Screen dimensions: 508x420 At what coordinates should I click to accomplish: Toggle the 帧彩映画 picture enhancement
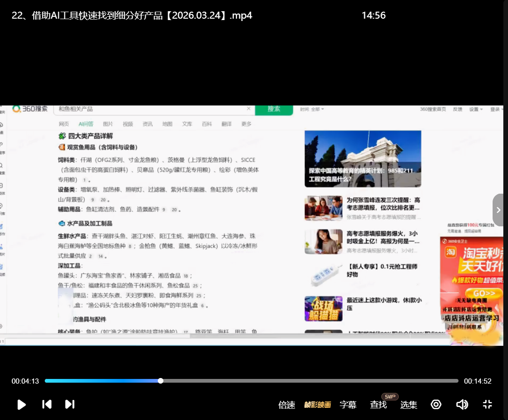point(317,405)
